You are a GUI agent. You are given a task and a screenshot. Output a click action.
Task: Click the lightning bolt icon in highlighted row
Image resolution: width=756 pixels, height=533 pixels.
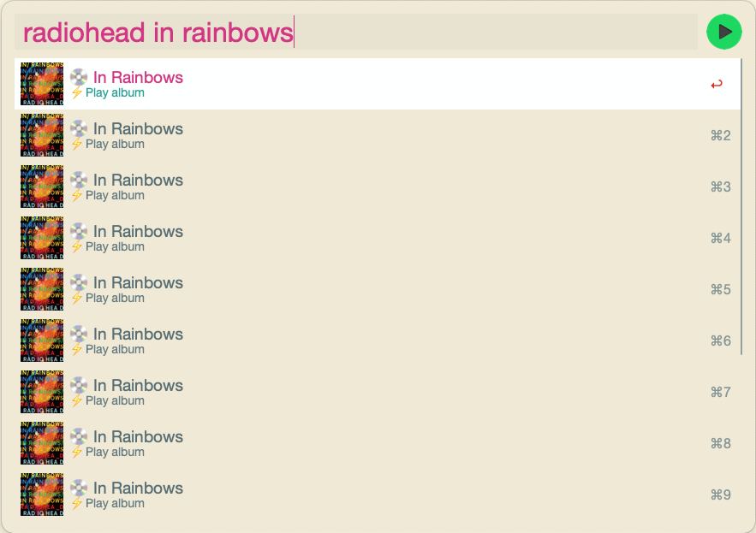point(77,92)
